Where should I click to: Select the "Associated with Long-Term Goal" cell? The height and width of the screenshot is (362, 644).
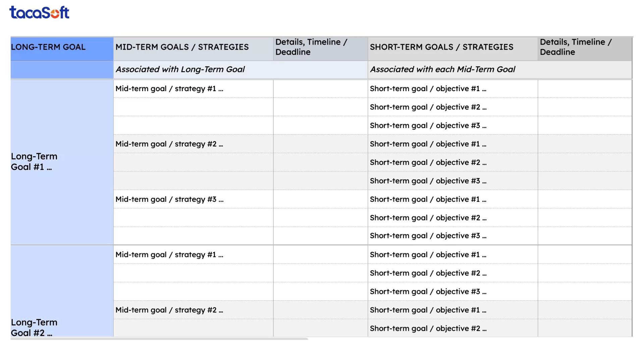(x=240, y=69)
